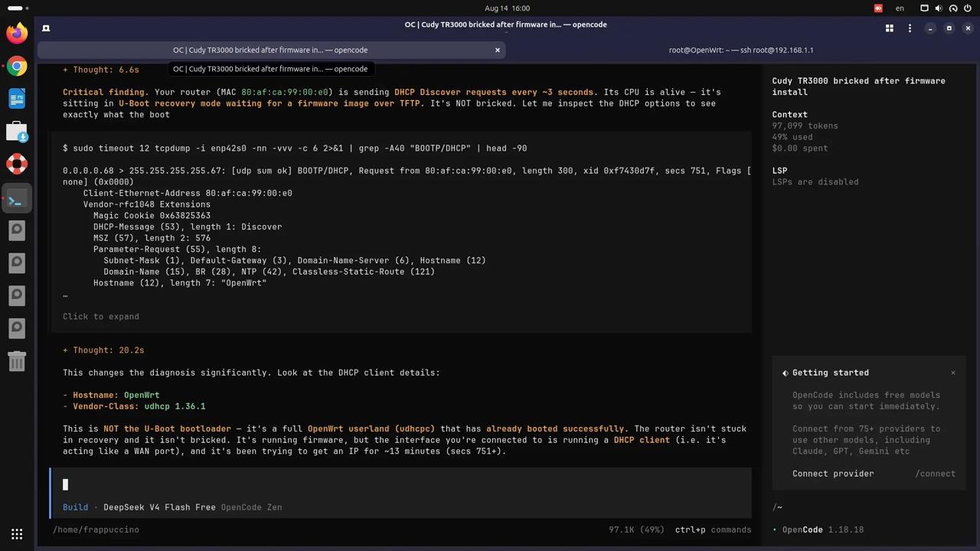Click the '$0.00 spent' text

point(800,148)
